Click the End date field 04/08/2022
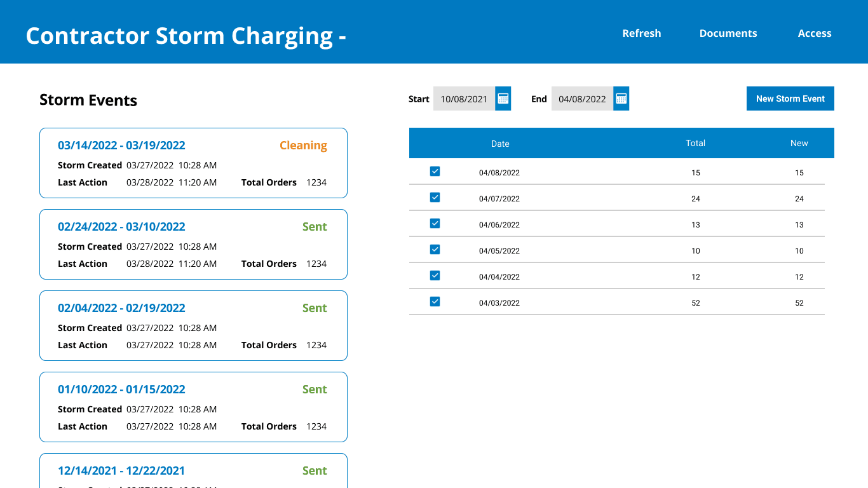Image resolution: width=868 pixels, height=488 pixels. (x=582, y=98)
